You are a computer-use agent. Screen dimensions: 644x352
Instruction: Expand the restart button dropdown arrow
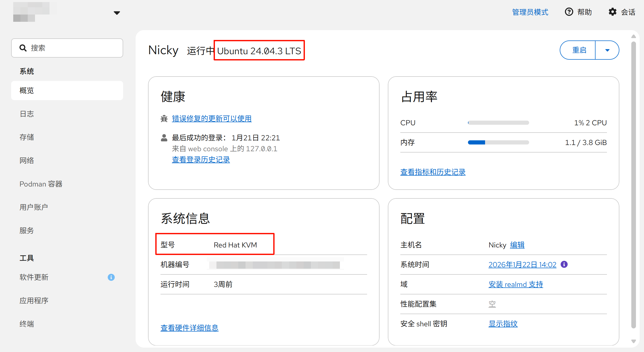click(x=607, y=50)
